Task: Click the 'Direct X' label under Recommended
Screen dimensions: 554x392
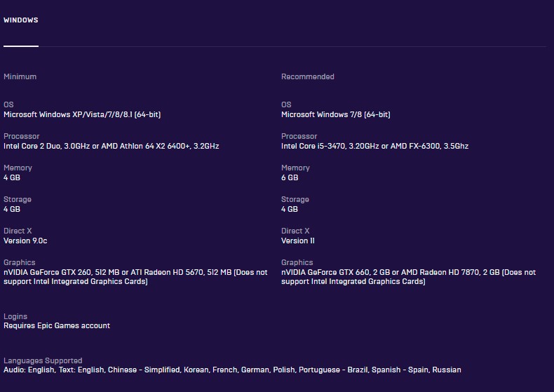Action: [x=295, y=231]
